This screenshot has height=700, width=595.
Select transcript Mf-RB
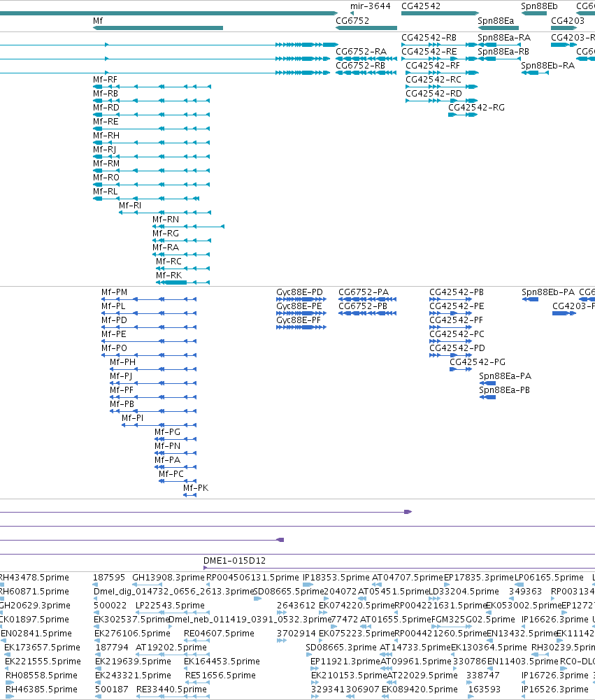coord(106,94)
